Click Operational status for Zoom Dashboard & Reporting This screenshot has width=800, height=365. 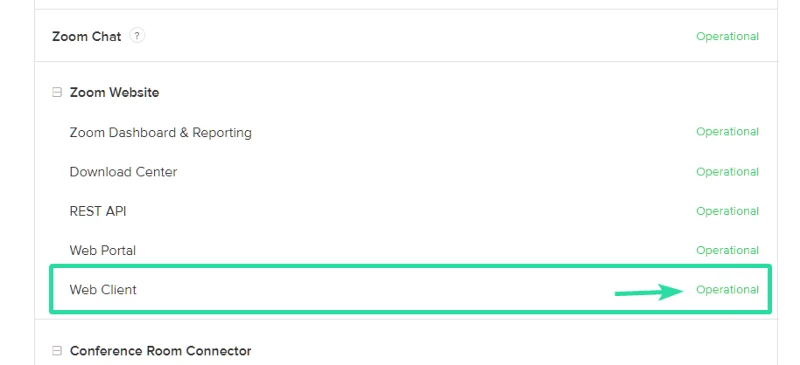728,132
